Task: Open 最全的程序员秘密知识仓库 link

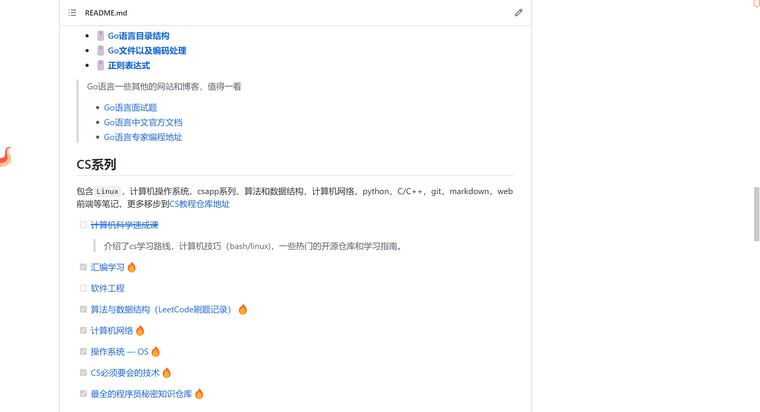Action: (x=141, y=394)
